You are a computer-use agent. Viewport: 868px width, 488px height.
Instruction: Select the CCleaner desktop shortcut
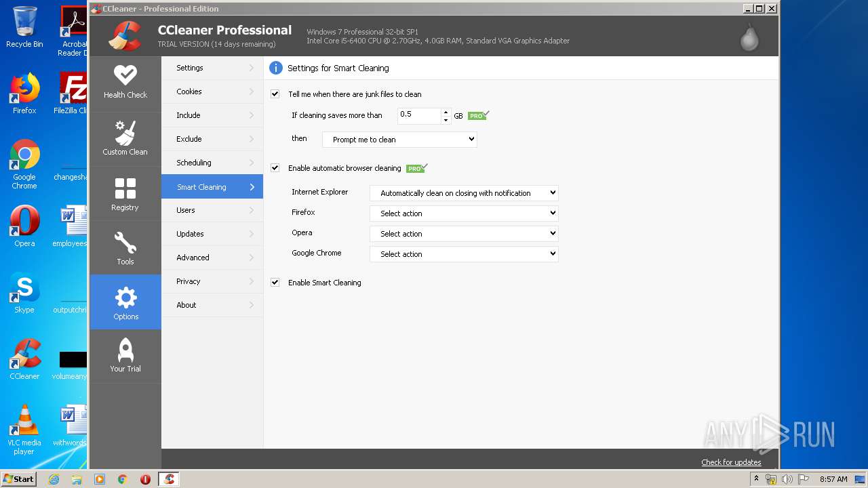coord(24,359)
